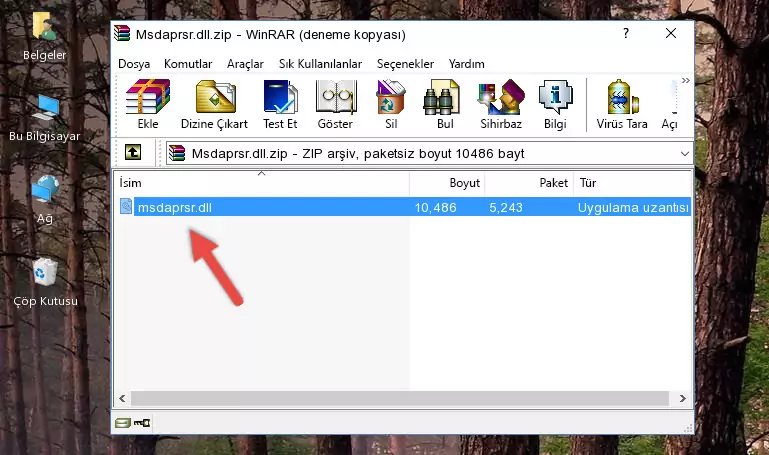The width and height of the screenshot is (769, 455).
Task: Open the Komutlar menu
Action: (188, 64)
